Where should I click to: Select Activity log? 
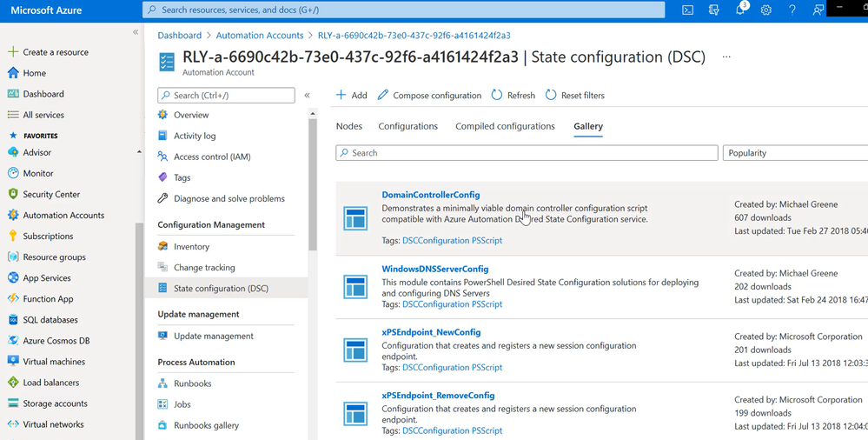pos(187,137)
